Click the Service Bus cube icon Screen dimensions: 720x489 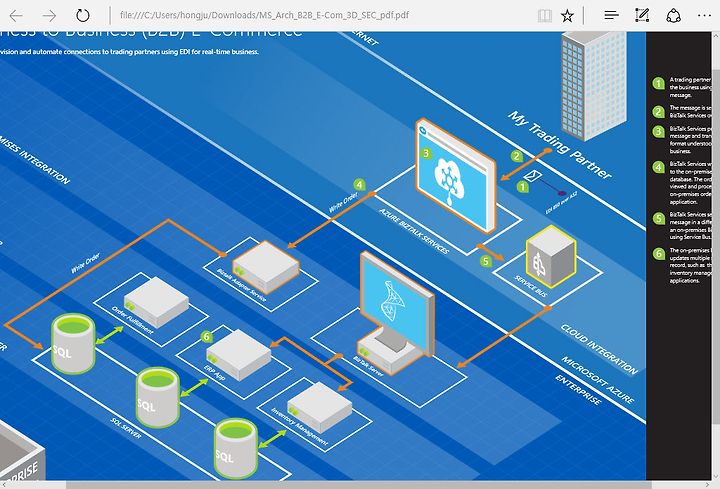pos(551,256)
